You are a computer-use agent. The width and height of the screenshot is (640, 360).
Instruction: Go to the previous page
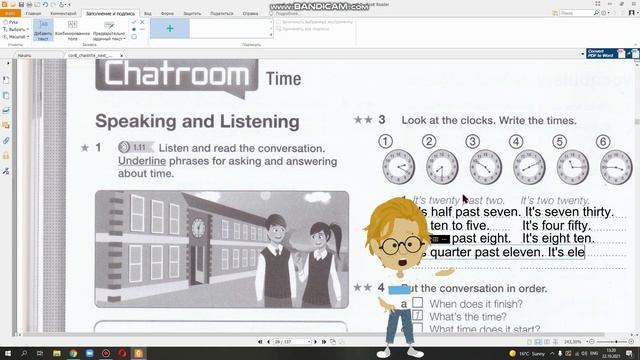(x=268, y=342)
